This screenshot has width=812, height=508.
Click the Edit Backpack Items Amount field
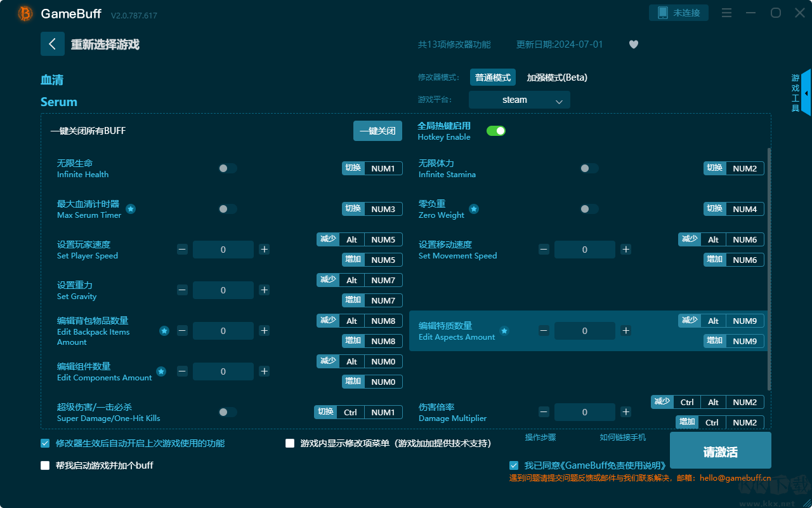click(x=223, y=331)
